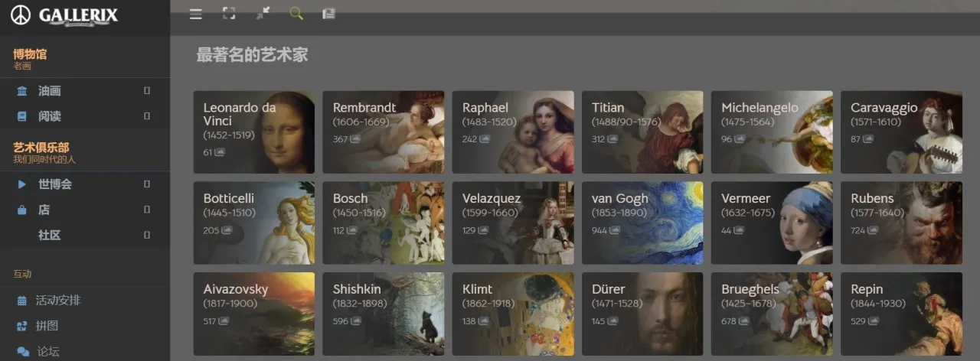The image size is (980, 361).
Task: Open the Botticelli artist card
Action: 254,223
